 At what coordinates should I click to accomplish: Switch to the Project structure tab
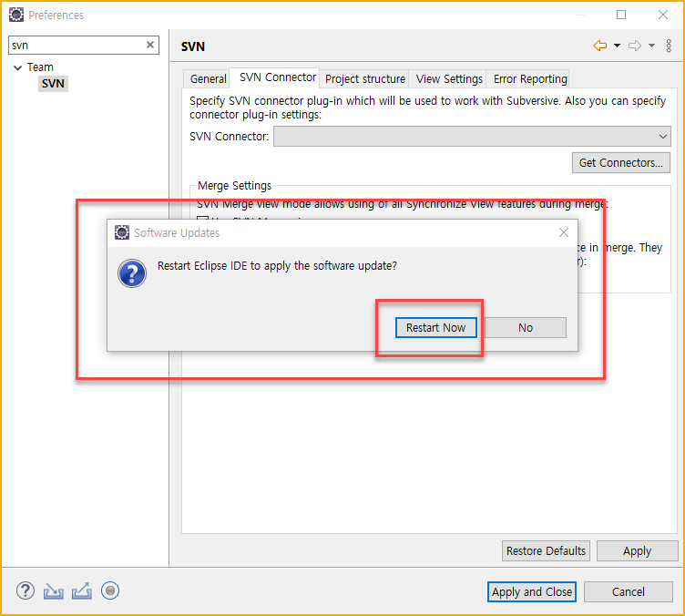365,79
